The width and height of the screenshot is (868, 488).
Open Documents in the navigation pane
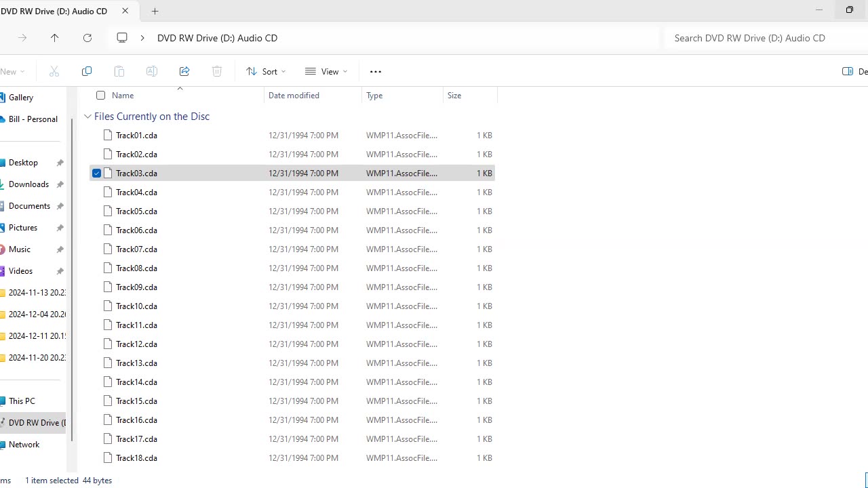coord(29,206)
